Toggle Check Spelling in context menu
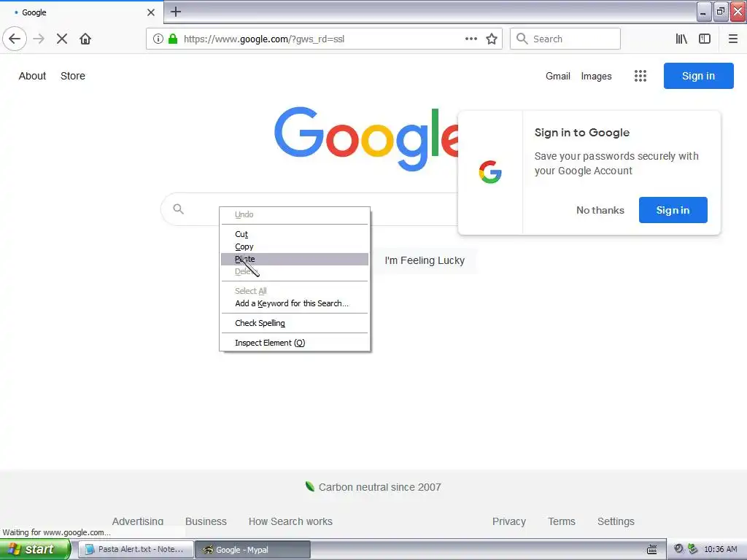The height and width of the screenshot is (560, 747). [295, 323]
